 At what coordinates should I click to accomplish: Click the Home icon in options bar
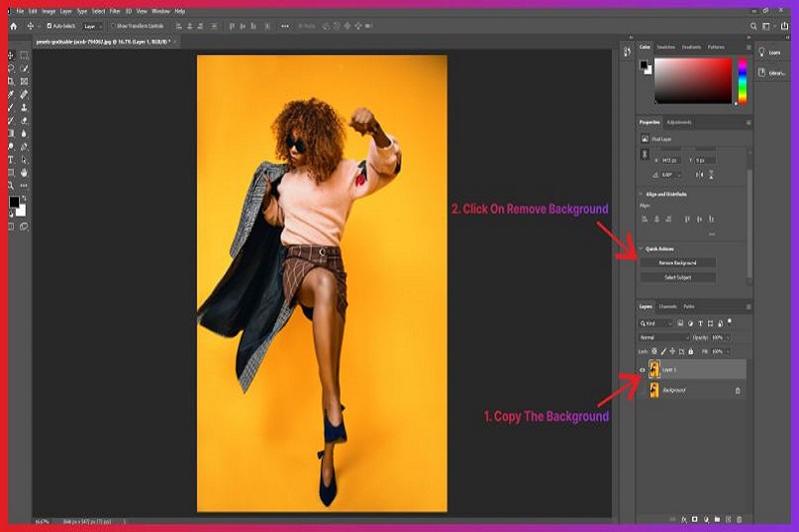[14, 27]
